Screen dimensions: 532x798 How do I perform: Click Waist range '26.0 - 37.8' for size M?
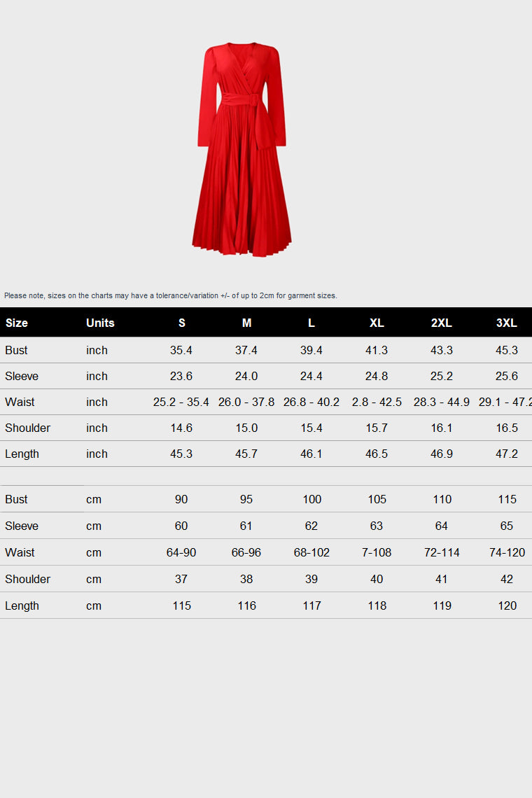pyautogui.click(x=246, y=402)
